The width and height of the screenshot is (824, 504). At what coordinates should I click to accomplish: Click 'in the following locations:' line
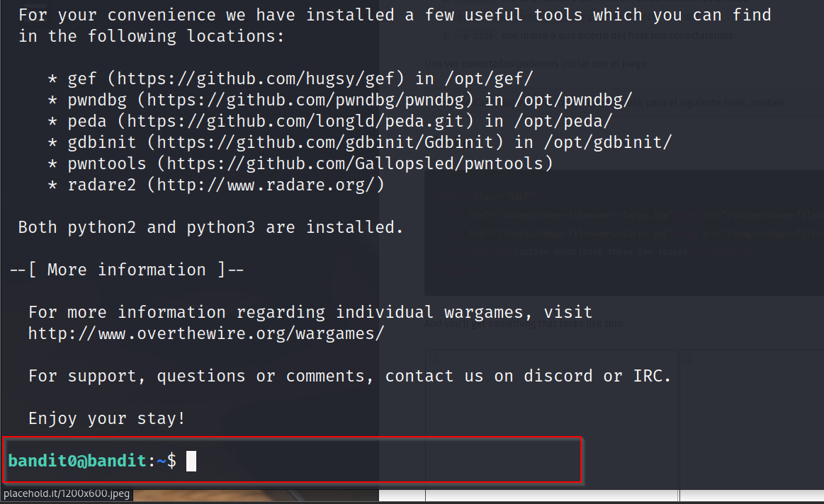(152, 36)
